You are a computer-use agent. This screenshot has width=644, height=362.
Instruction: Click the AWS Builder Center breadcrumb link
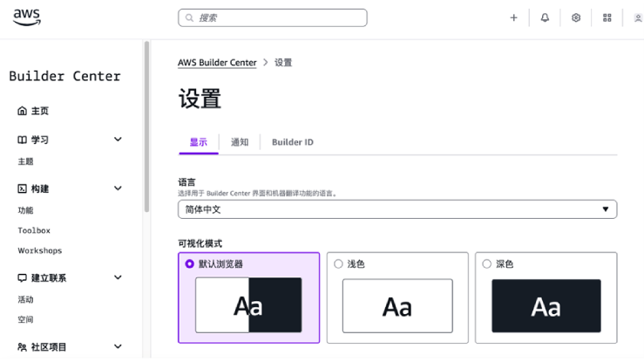click(217, 63)
